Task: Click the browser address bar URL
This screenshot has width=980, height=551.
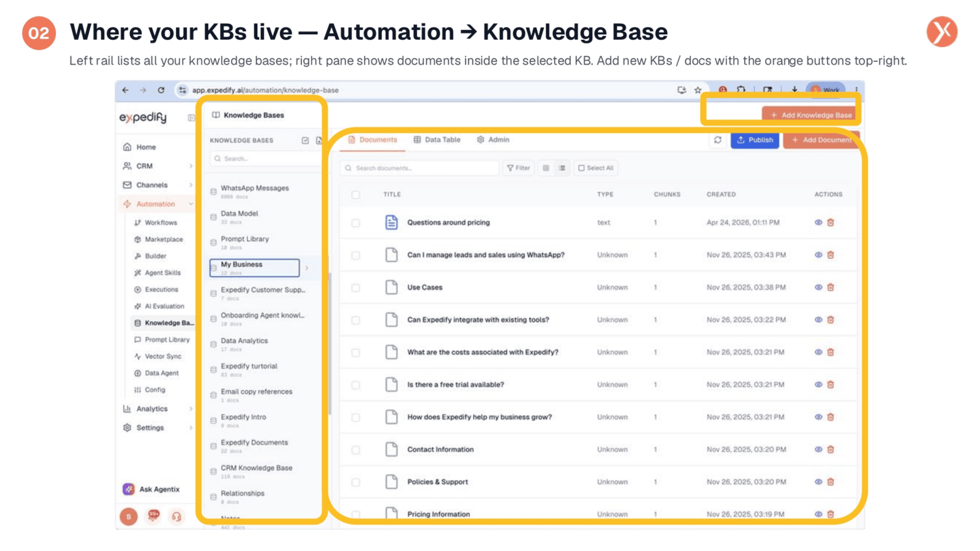Action: tap(265, 90)
